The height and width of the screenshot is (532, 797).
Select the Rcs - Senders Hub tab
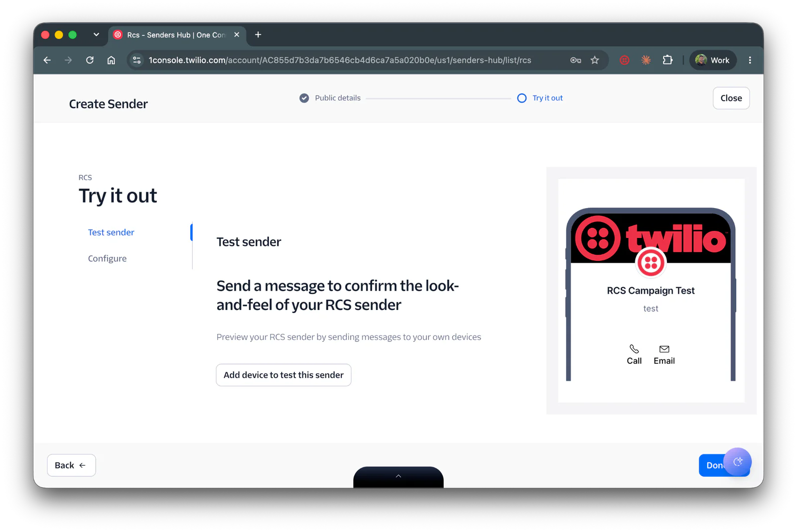click(177, 35)
